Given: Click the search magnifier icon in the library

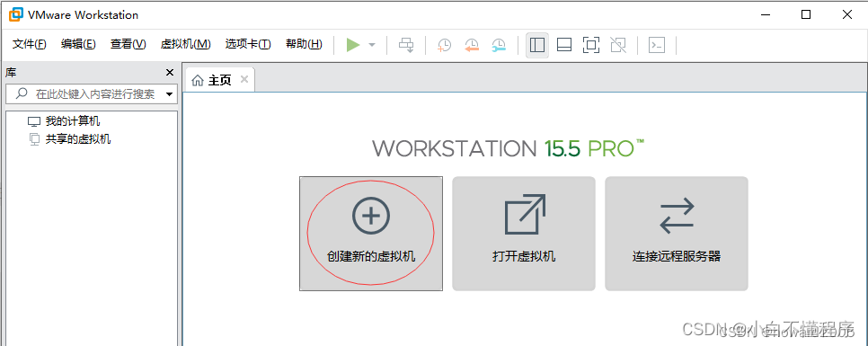Looking at the screenshot, I should 22,93.
